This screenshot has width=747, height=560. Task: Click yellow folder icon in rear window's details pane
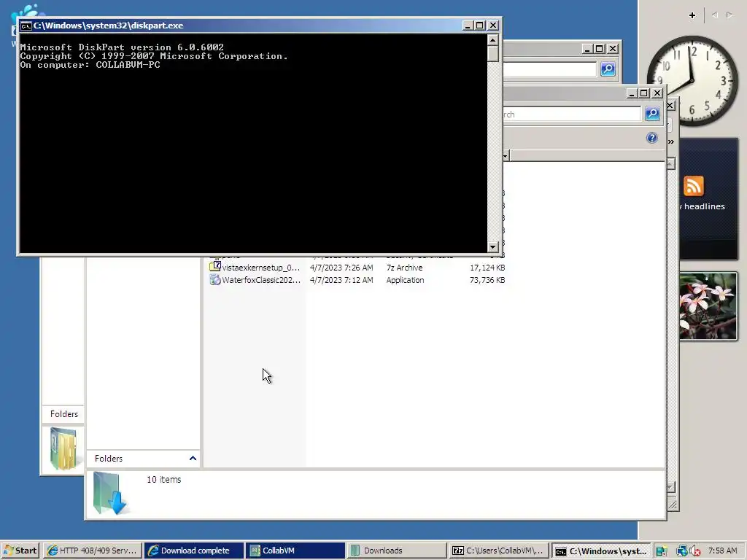point(63,448)
